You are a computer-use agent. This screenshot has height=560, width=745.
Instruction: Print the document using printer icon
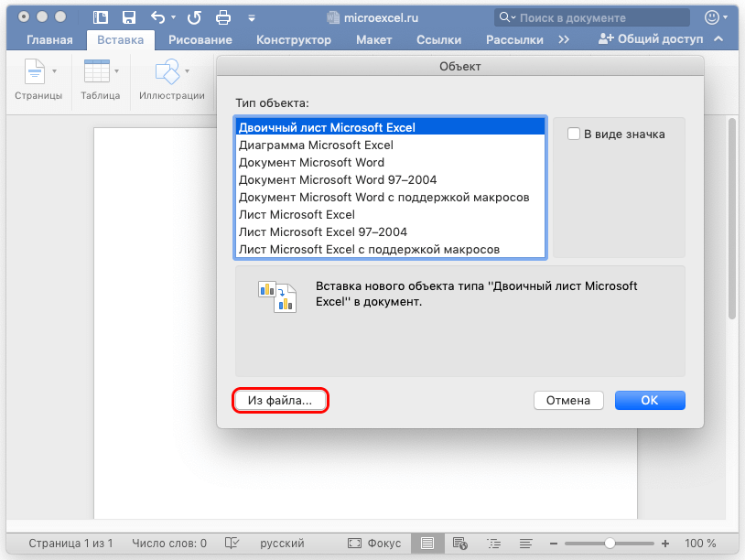click(222, 17)
